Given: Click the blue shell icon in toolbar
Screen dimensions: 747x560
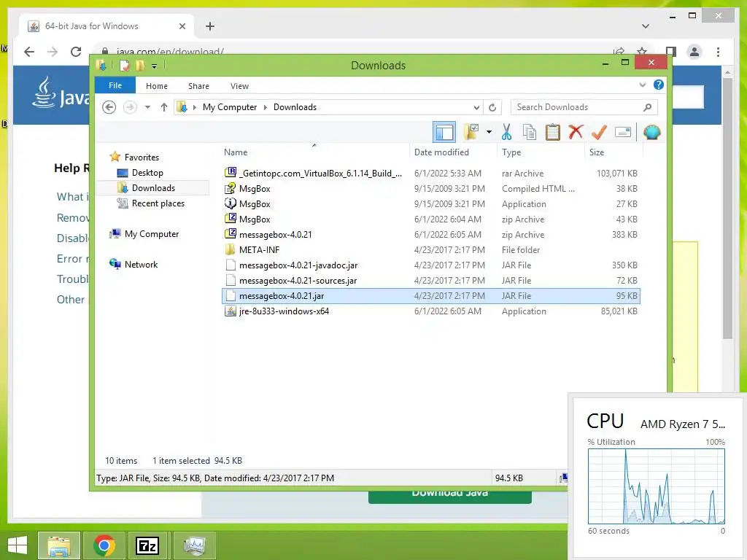Looking at the screenshot, I should 651,132.
